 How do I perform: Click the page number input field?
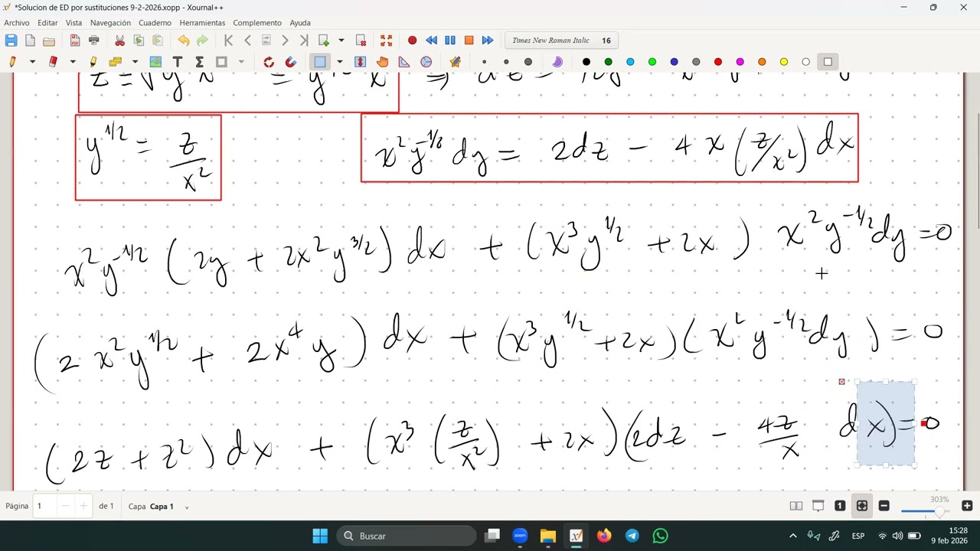click(46, 506)
